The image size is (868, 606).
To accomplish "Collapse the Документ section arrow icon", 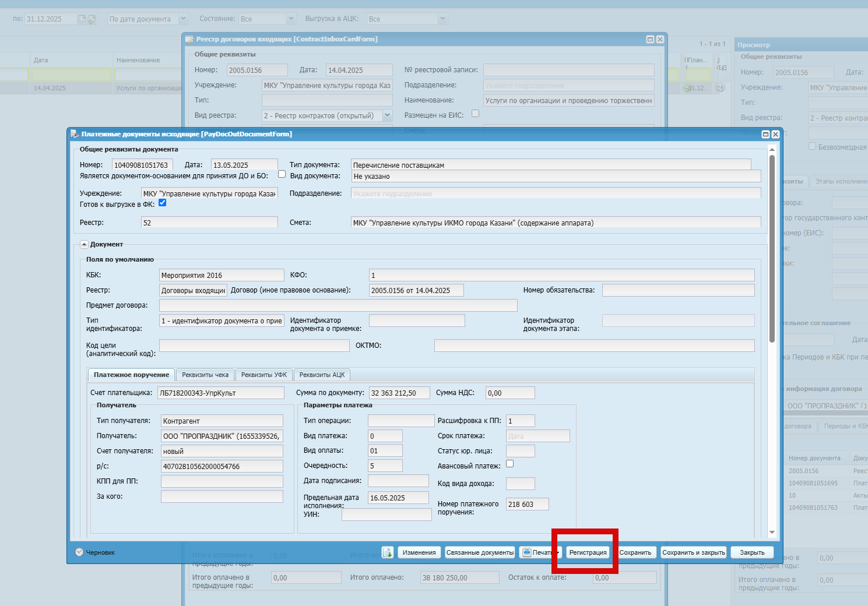I will pos(84,245).
